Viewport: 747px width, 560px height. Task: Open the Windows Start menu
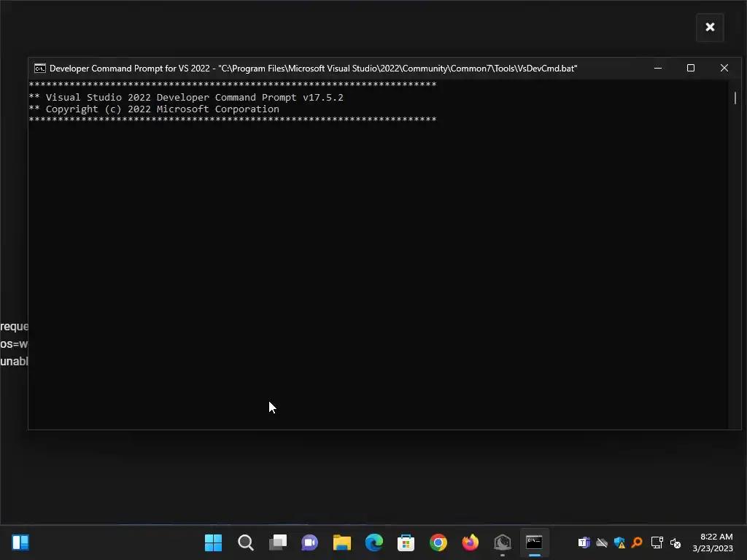pos(213,542)
